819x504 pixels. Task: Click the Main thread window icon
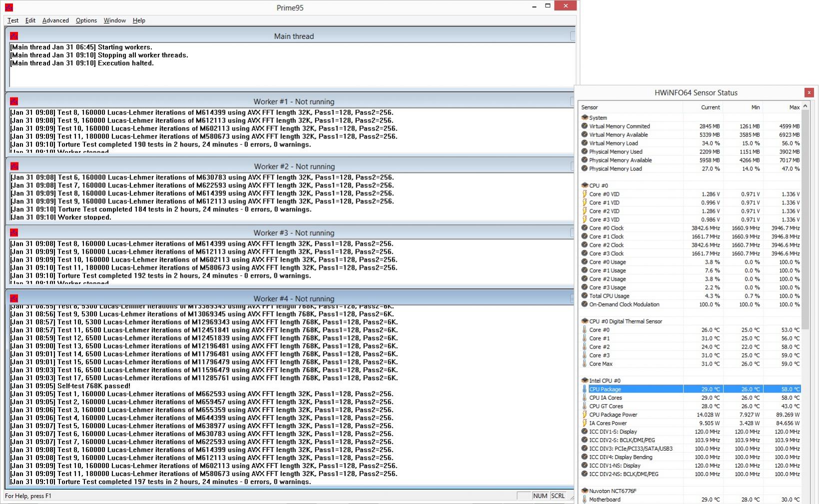pos(14,36)
